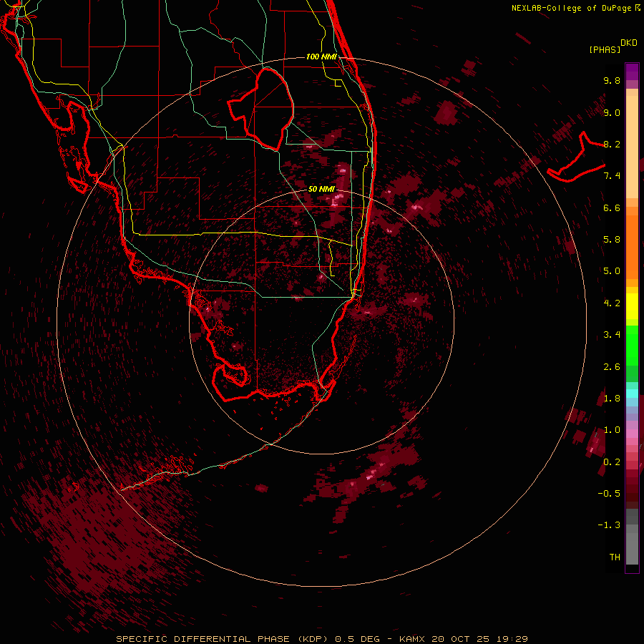Click the 5.0 value on the color scale
Image resolution: width=644 pixels, height=644 pixels.
pos(612,271)
